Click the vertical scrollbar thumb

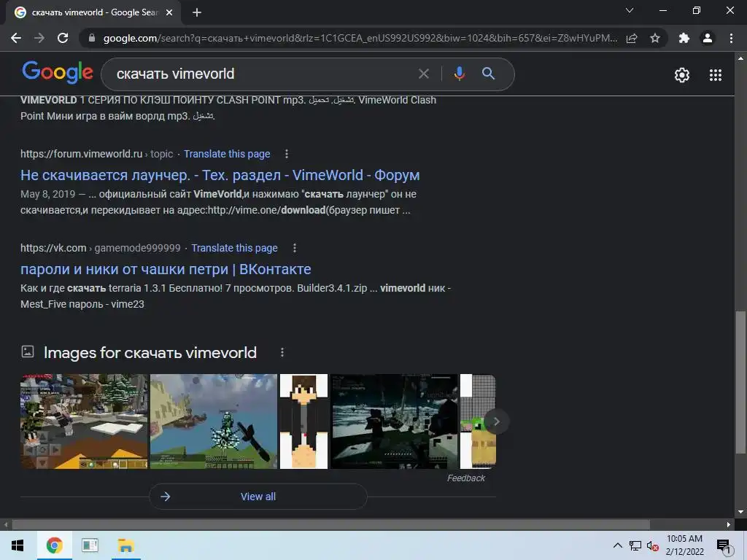740,382
